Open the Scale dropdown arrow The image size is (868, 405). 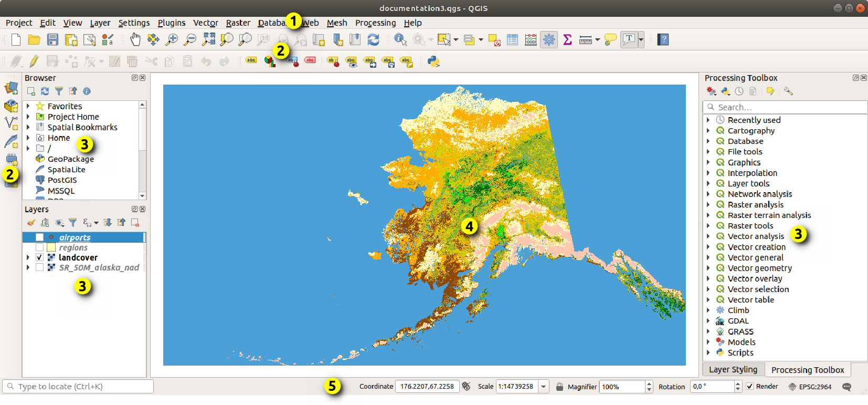coord(544,387)
